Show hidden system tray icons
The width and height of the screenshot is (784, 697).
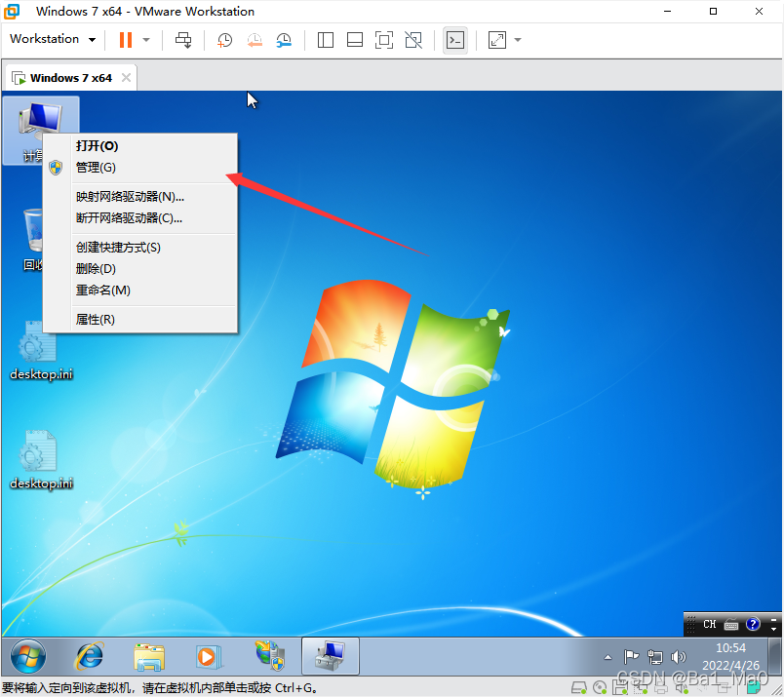608,657
